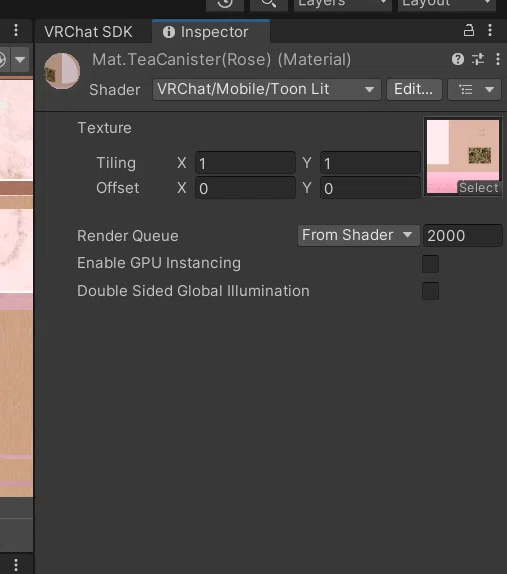This screenshot has width=507, height=574.
Task: Open the left panel three-dot menu at top
Action: [x=16, y=30]
